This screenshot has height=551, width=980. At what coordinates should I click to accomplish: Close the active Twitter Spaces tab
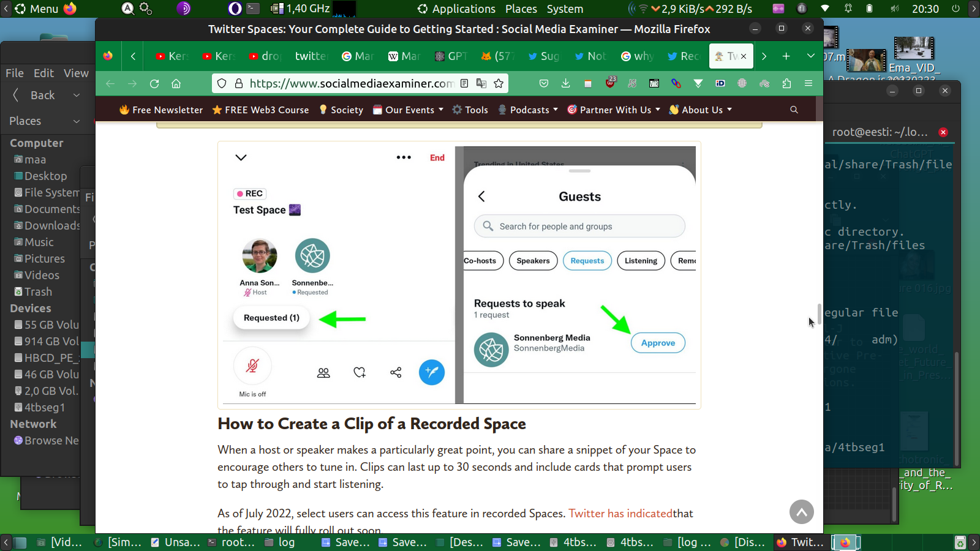744,56
